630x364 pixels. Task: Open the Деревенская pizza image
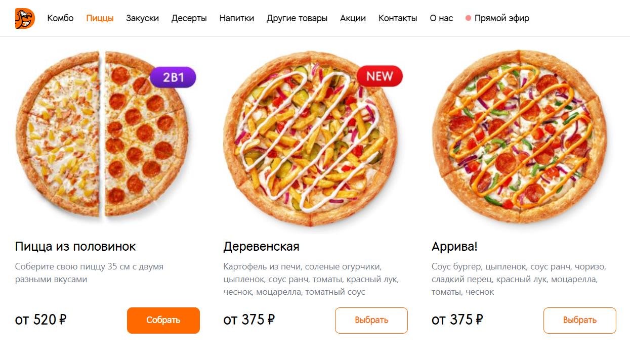(x=310, y=138)
